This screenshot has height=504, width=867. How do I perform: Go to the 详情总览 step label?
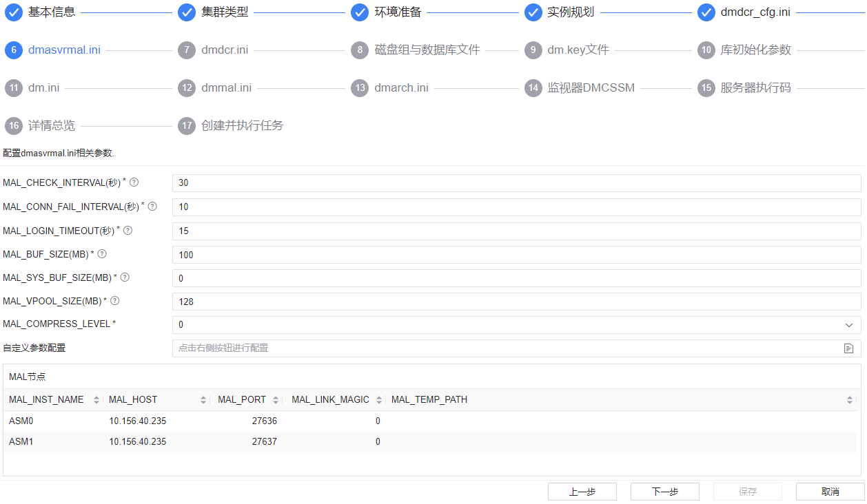pos(52,126)
